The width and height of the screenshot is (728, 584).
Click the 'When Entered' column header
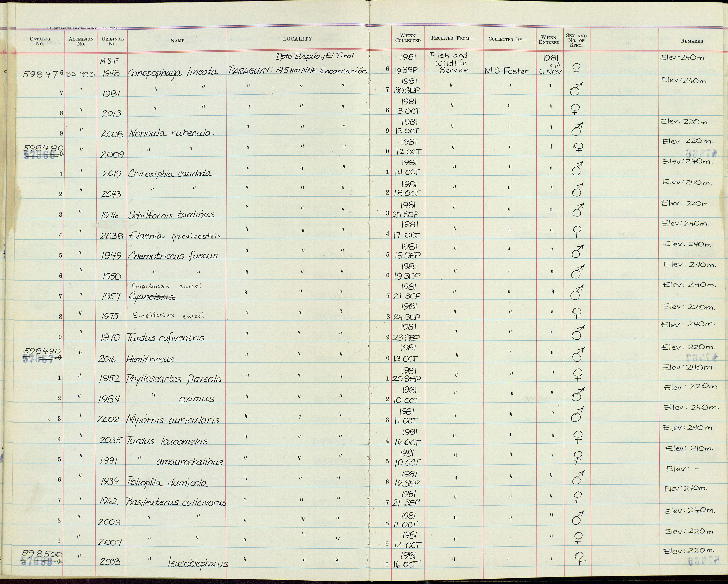pyautogui.click(x=549, y=40)
